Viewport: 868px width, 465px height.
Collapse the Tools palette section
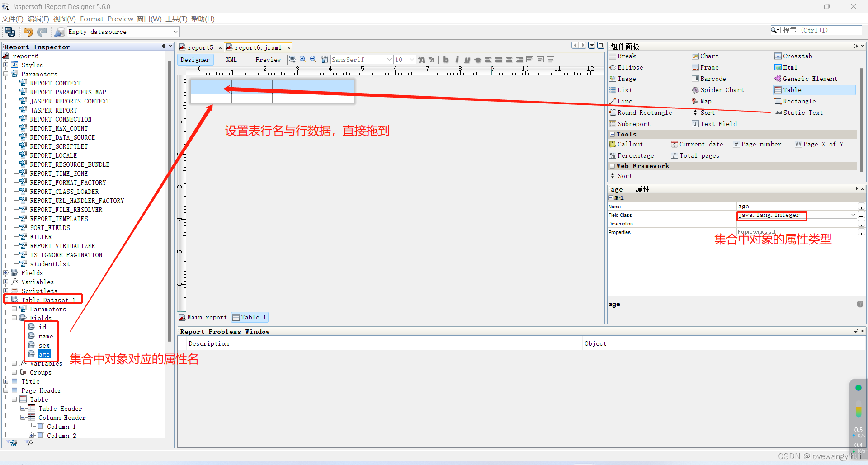coord(612,134)
